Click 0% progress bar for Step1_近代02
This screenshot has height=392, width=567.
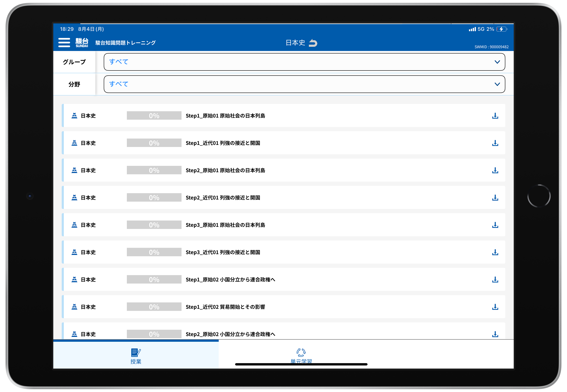tap(154, 307)
